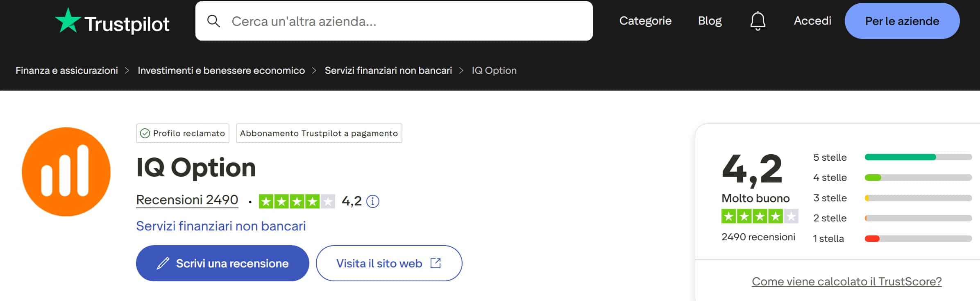The width and height of the screenshot is (980, 301).
Task: Click the external link icon beside Visita il sito web
Action: [437, 263]
